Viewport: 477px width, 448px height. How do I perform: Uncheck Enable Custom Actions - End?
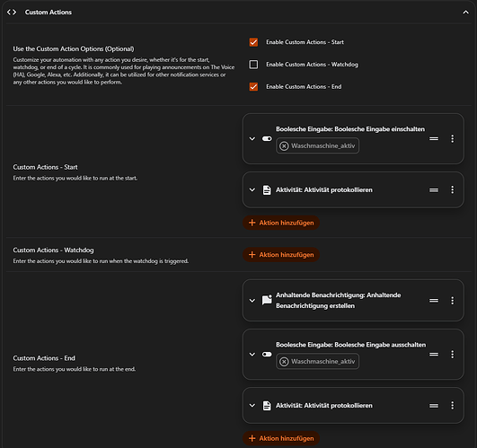pos(253,86)
